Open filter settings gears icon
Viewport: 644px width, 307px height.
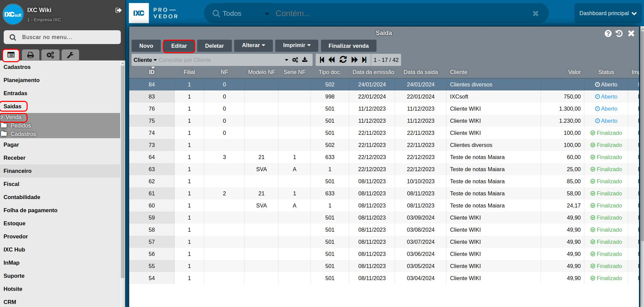(295, 60)
